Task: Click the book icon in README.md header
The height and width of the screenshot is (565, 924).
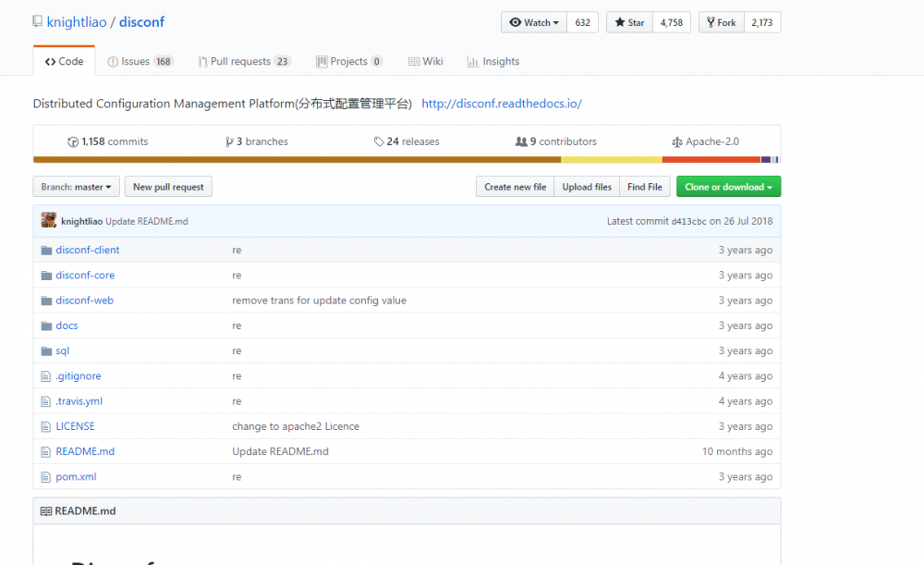Action: pyautogui.click(x=46, y=511)
